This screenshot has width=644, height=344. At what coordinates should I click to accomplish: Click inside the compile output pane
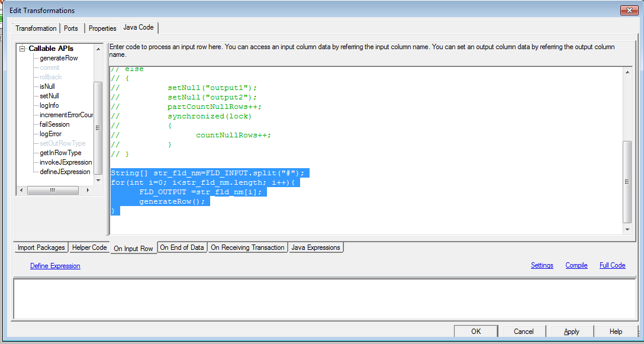point(325,298)
